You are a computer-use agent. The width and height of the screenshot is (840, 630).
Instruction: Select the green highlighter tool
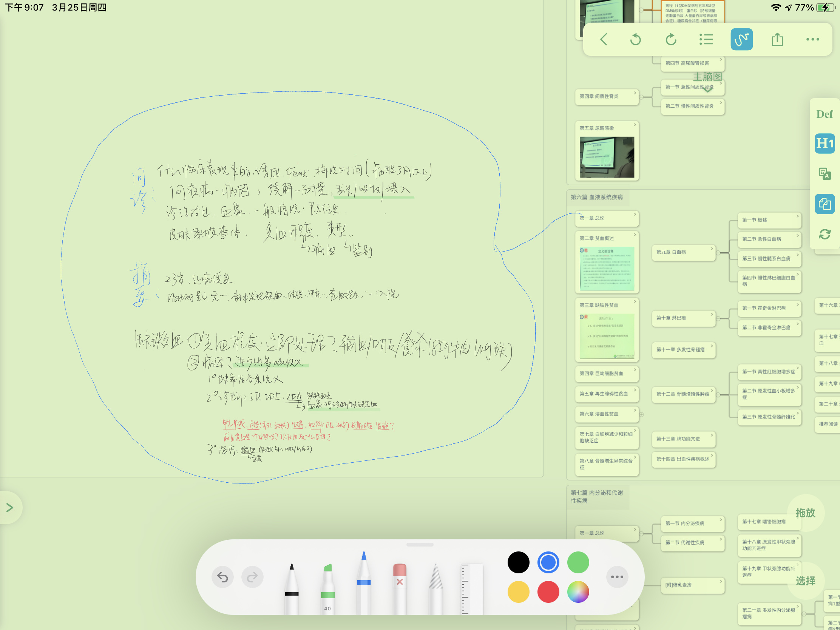pyautogui.click(x=327, y=587)
